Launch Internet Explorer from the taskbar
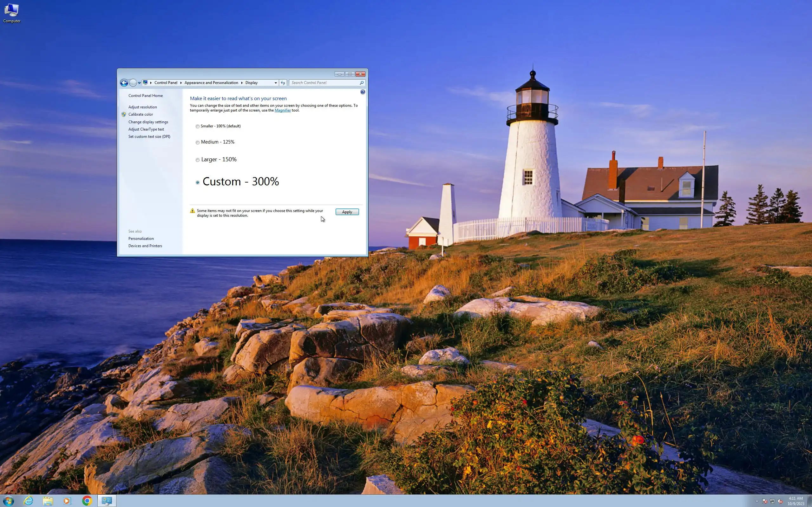Screen dimensions: 812x507 pos(29,501)
